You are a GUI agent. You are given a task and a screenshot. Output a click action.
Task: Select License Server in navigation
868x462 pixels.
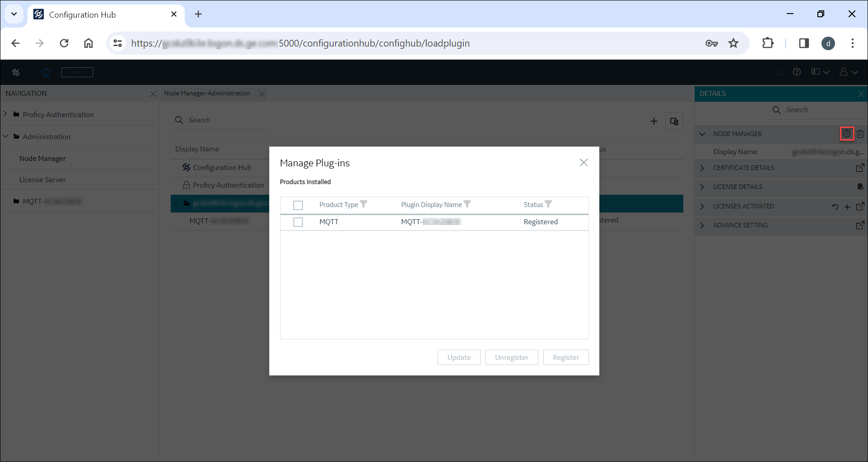pyautogui.click(x=42, y=179)
